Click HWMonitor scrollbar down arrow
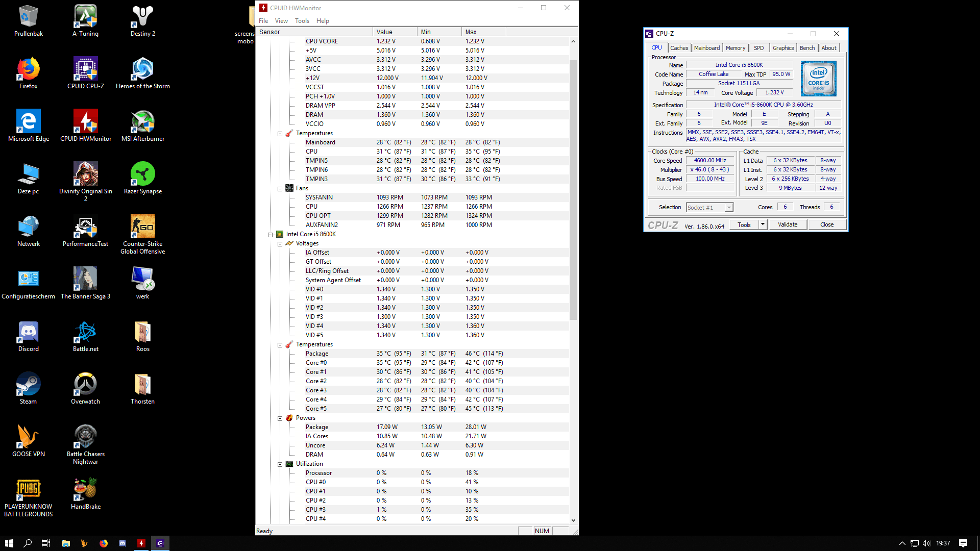This screenshot has height=551, width=980. point(573,520)
